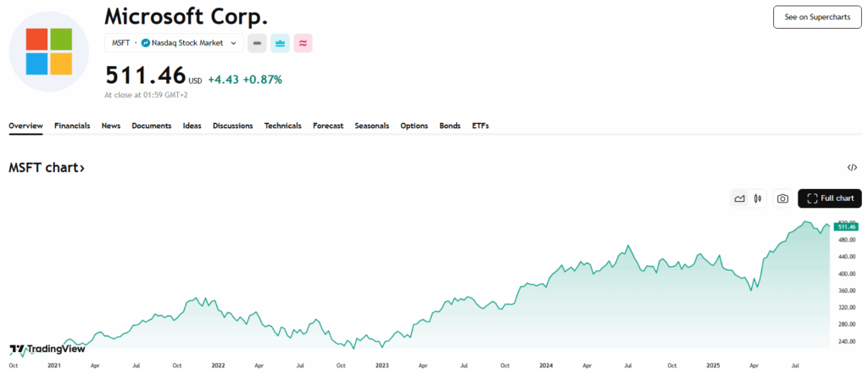The height and width of the screenshot is (374, 868).
Task: Open the Full chart view
Action: (x=830, y=198)
